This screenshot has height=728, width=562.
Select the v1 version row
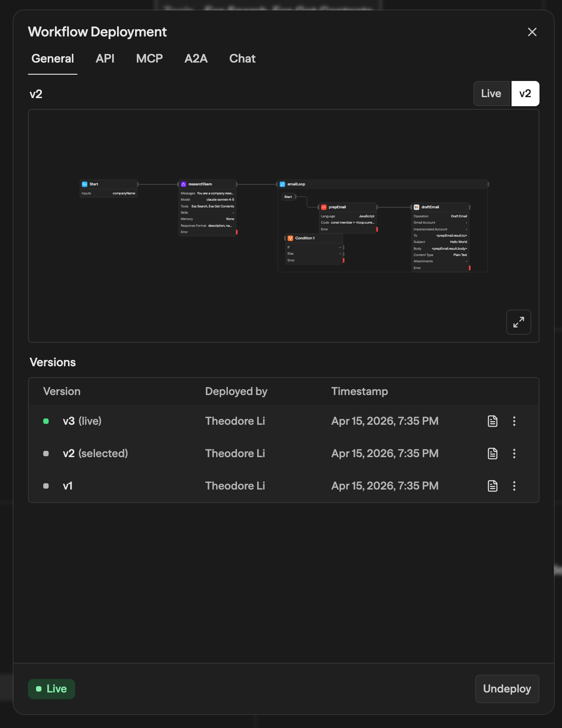(x=284, y=486)
